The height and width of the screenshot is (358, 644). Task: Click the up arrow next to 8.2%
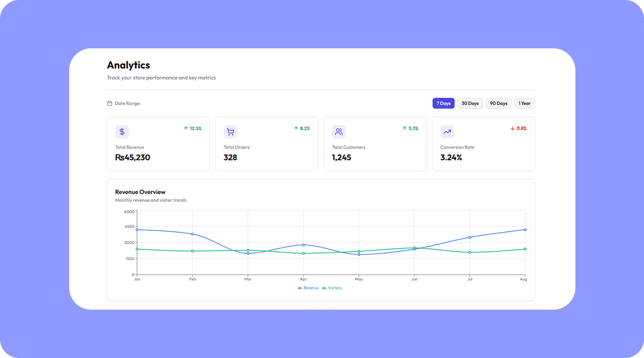tap(295, 128)
